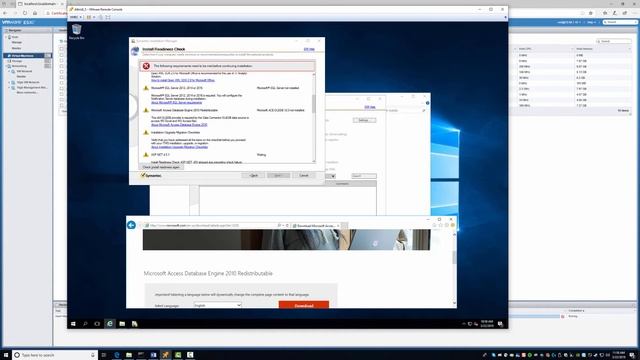Open search on the VM taskbar

pos(85,324)
